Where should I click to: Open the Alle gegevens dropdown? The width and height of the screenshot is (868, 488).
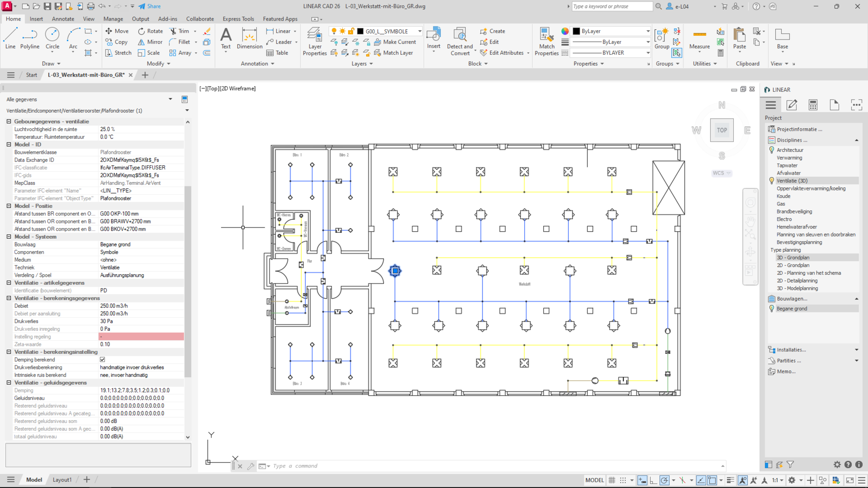(170, 100)
